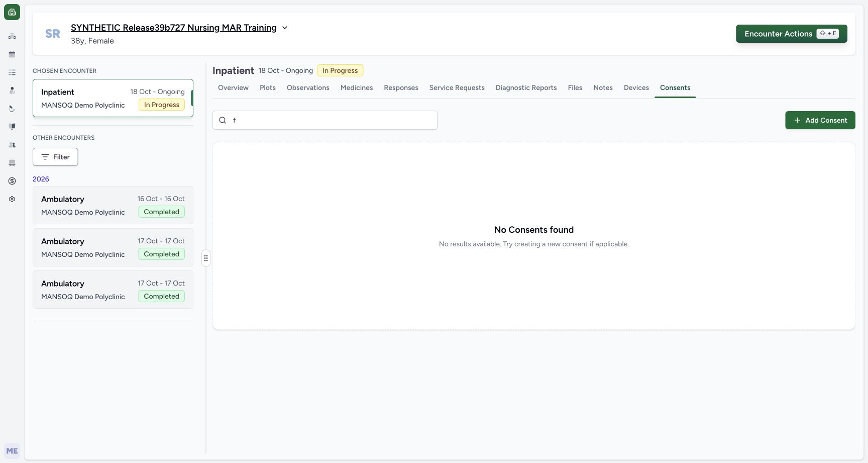
Task: Select the Consents tab
Action: 675,87
